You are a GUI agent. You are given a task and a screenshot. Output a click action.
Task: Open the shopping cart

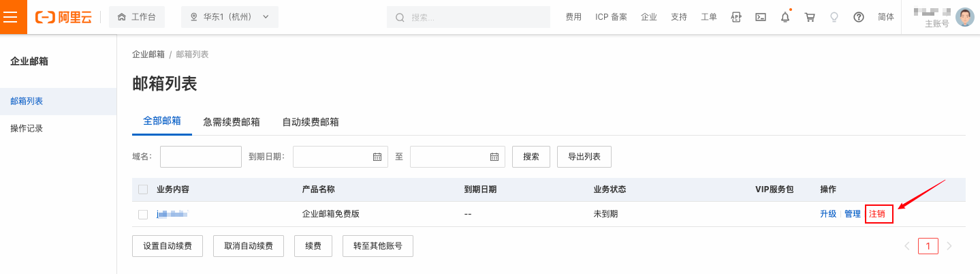[x=810, y=17]
